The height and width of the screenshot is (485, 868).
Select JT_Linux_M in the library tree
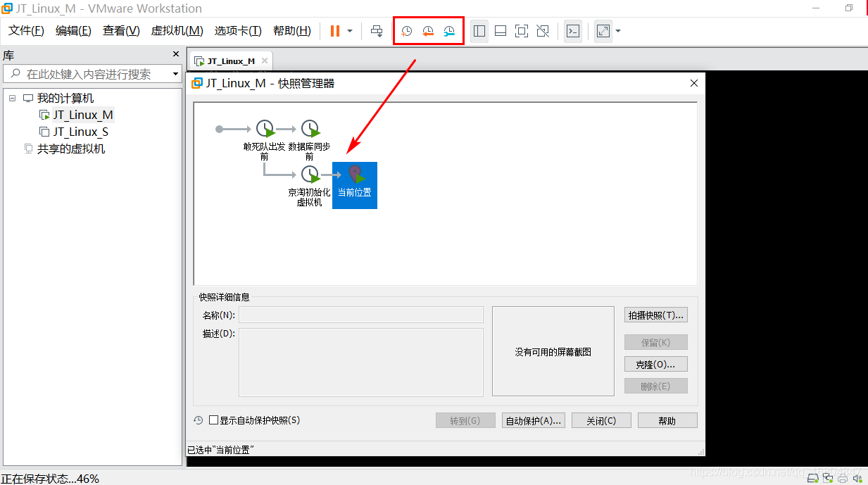click(x=83, y=115)
